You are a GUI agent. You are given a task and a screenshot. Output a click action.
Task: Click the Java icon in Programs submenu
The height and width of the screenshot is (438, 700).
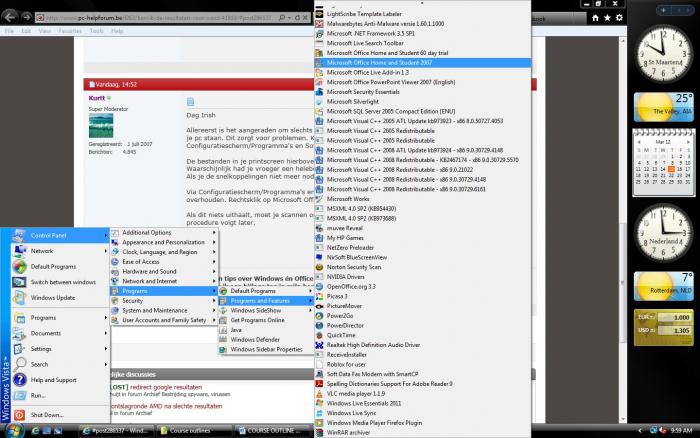(223, 330)
